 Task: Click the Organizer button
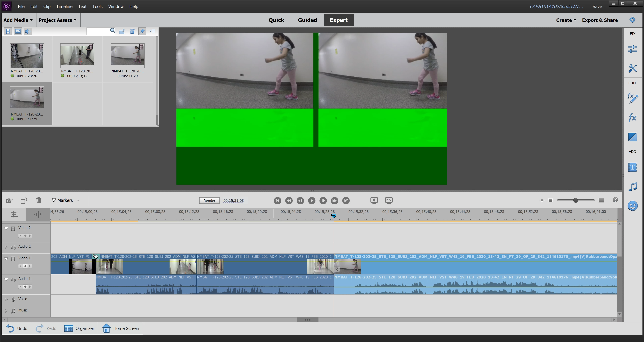pyautogui.click(x=79, y=328)
